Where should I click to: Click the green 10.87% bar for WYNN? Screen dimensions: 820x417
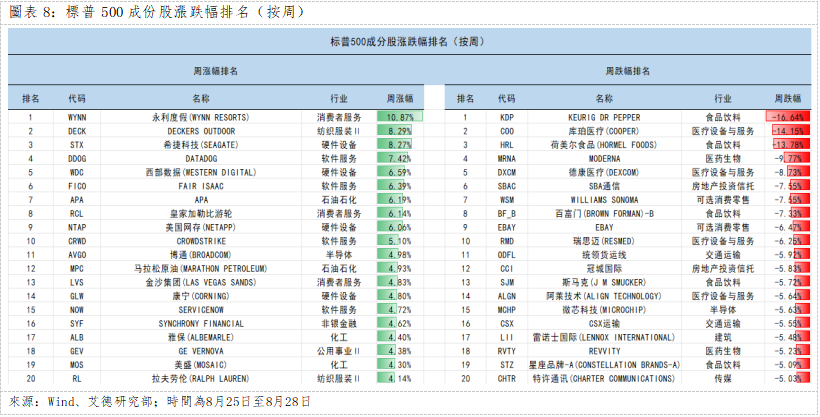pyautogui.click(x=400, y=117)
